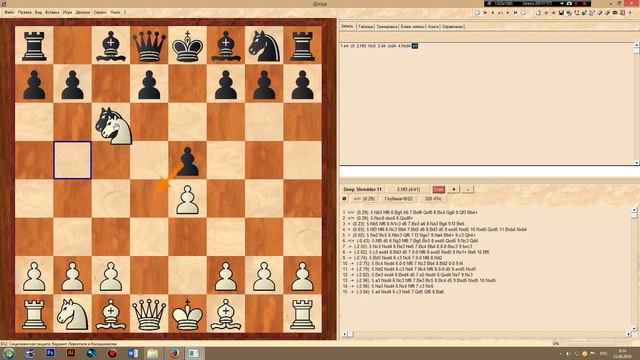Select engine line 1 starting 5.Nb3
Viewport: 640px width, 360px height.
[x=410, y=213]
